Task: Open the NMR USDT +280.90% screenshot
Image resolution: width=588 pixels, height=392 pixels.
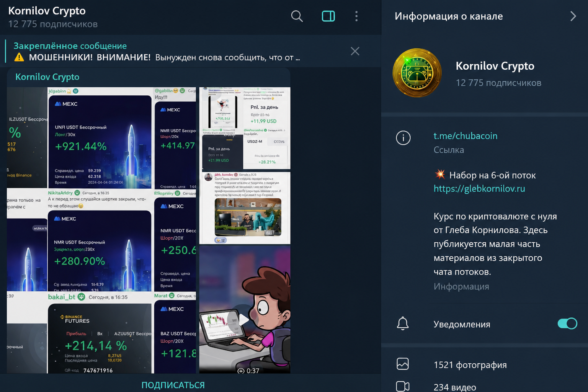Action: point(100,251)
